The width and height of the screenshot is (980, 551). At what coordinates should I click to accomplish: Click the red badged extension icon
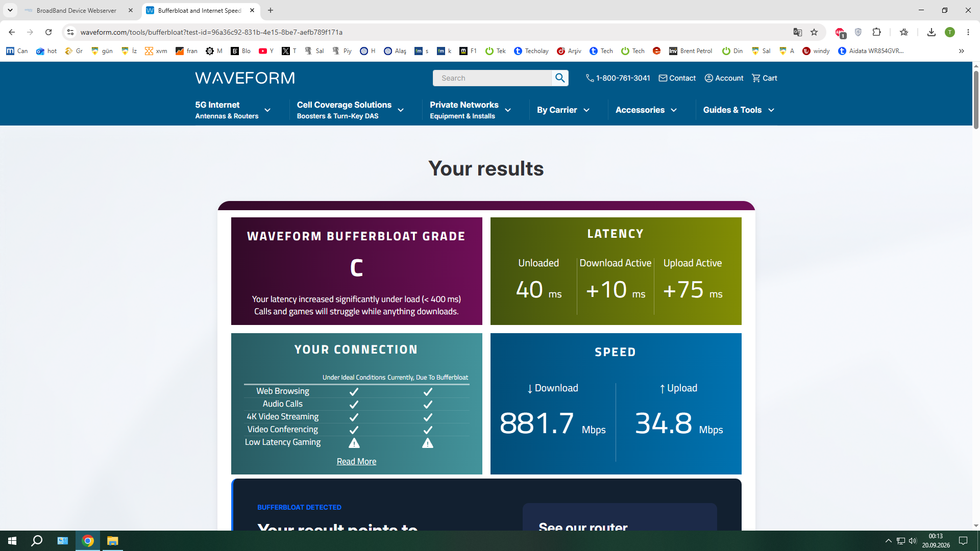[840, 32]
